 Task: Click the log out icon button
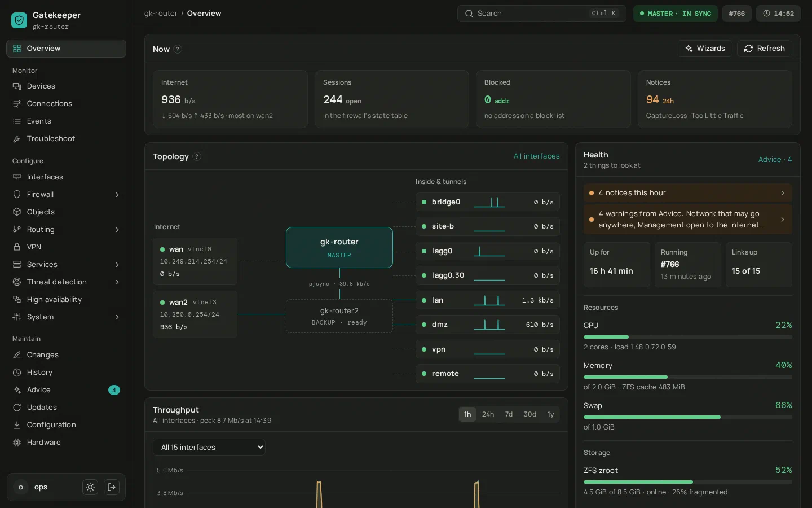(112, 487)
